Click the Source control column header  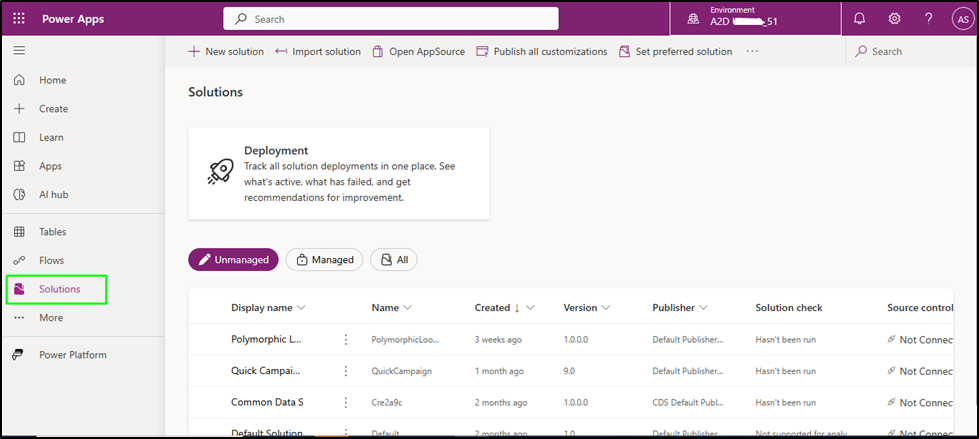(x=920, y=308)
